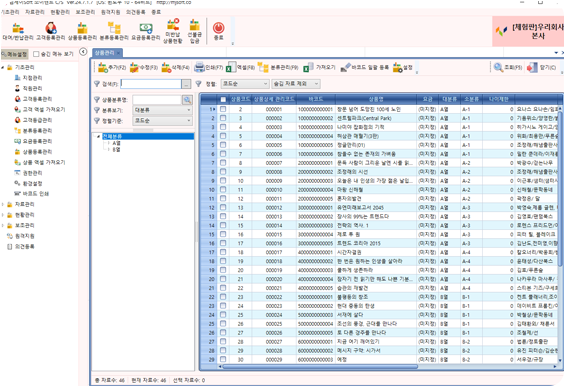Expand A열 node in category tree
Image resolution: width=565 pixels, height=387 pixels.
109,143
